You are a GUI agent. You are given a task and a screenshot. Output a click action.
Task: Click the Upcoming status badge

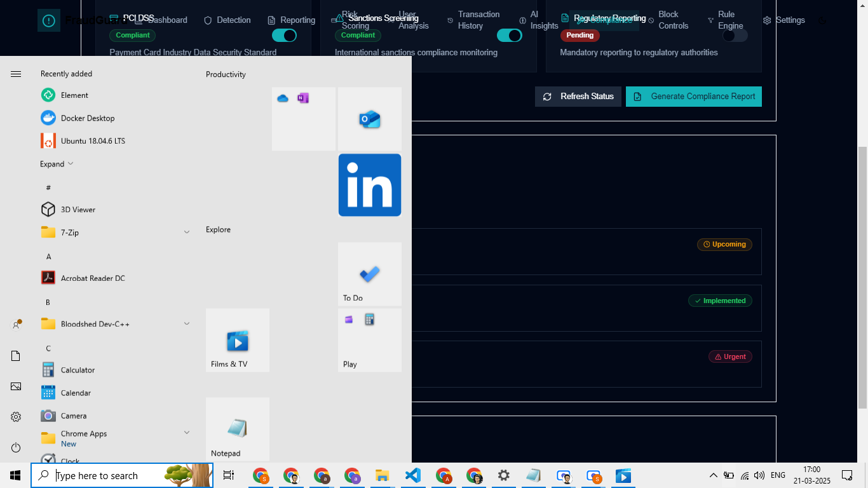tap(724, 245)
